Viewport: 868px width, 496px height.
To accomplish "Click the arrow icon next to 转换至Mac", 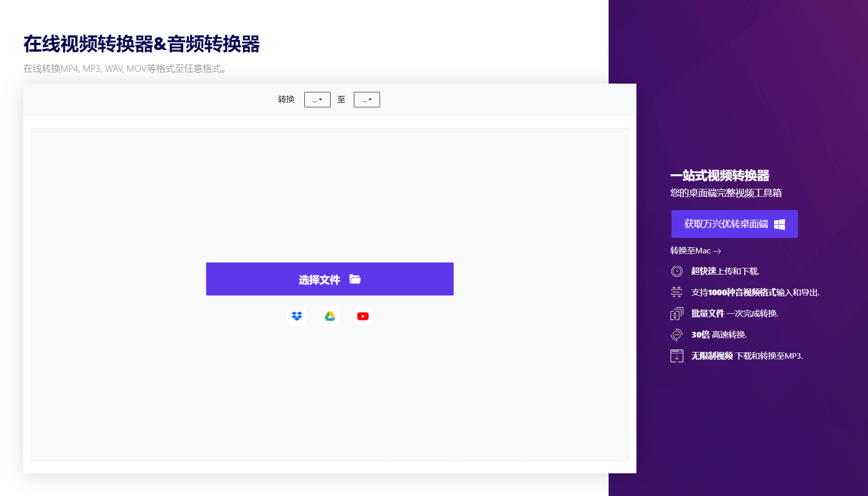I will pyautogui.click(x=718, y=251).
